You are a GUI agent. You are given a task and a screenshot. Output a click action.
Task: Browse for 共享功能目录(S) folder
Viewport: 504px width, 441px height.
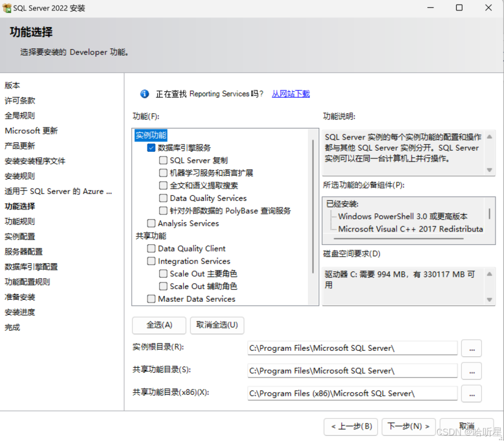pos(471,371)
